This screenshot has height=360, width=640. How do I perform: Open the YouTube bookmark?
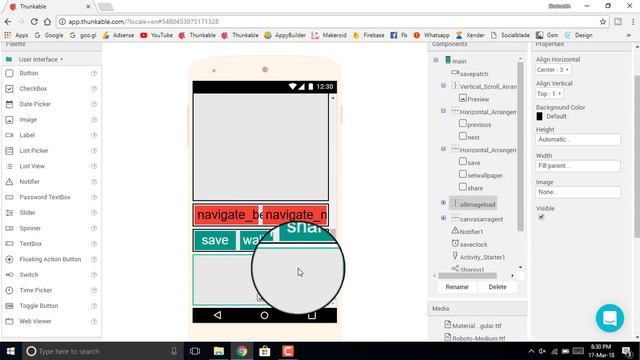156,36
